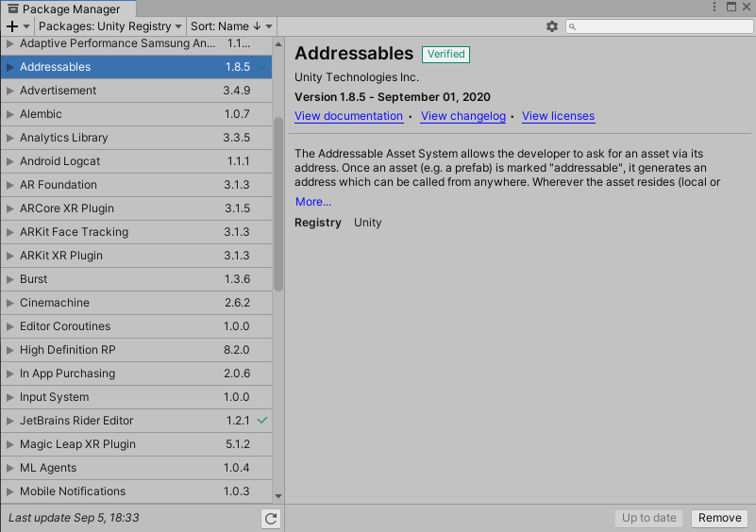This screenshot has width=756, height=532.
Task: Select the Input System package
Action: (x=137, y=397)
